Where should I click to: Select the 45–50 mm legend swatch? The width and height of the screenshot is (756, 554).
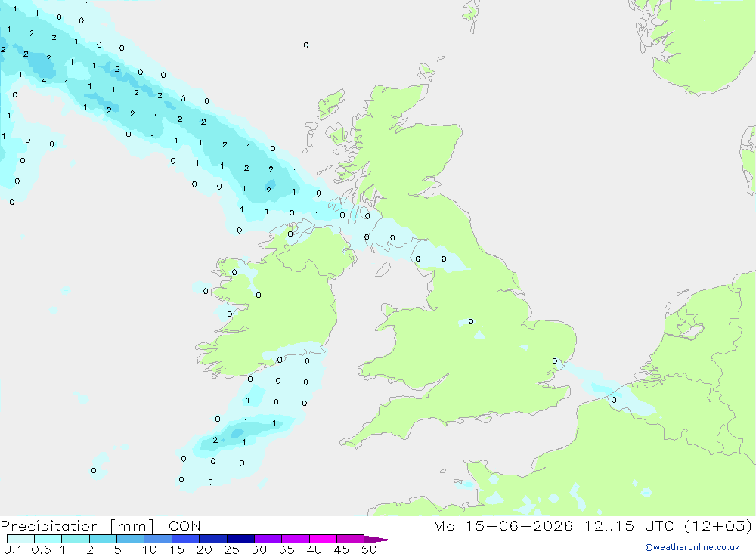(x=350, y=539)
